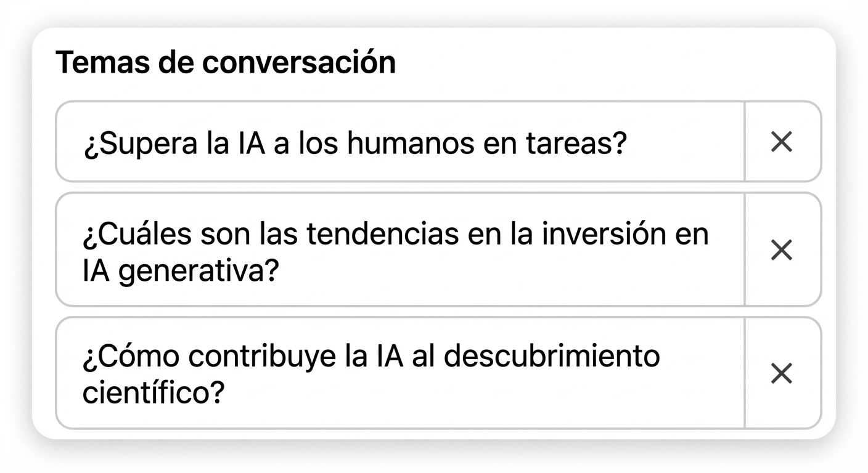Dismiss the topic about IA superando humanos
The height and width of the screenshot is (473, 868).
click(x=781, y=142)
